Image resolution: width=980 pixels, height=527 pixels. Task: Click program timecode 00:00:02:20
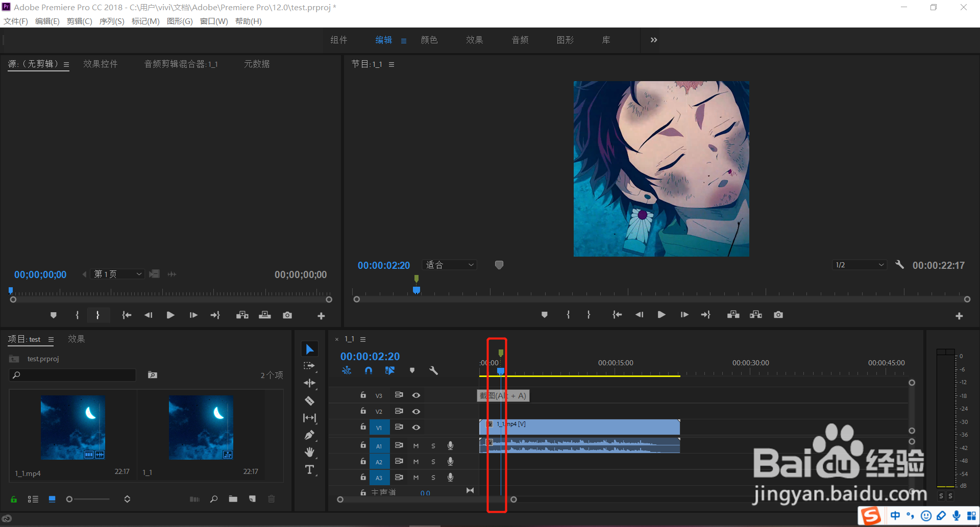tap(384, 265)
